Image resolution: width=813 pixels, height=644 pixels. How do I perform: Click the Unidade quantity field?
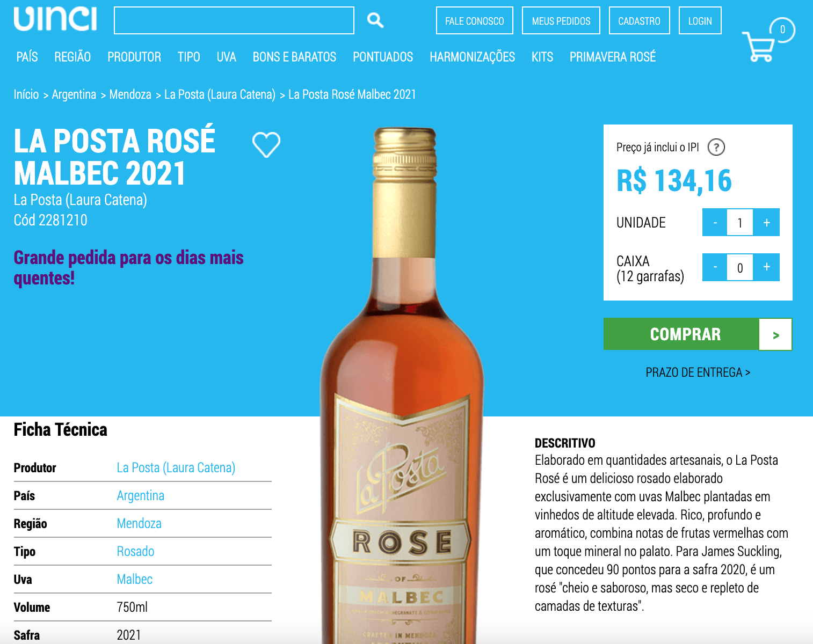tap(740, 222)
